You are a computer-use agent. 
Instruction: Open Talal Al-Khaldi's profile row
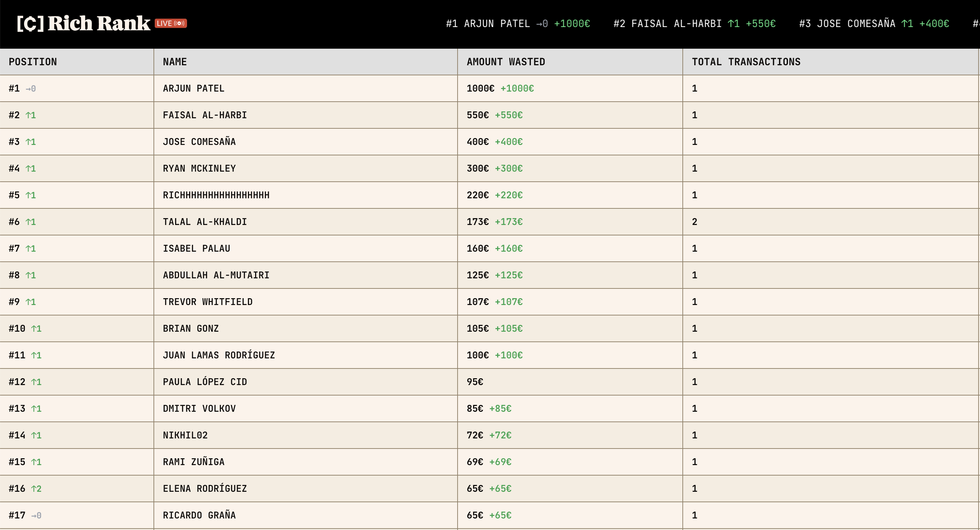pyautogui.click(x=204, y=222)
